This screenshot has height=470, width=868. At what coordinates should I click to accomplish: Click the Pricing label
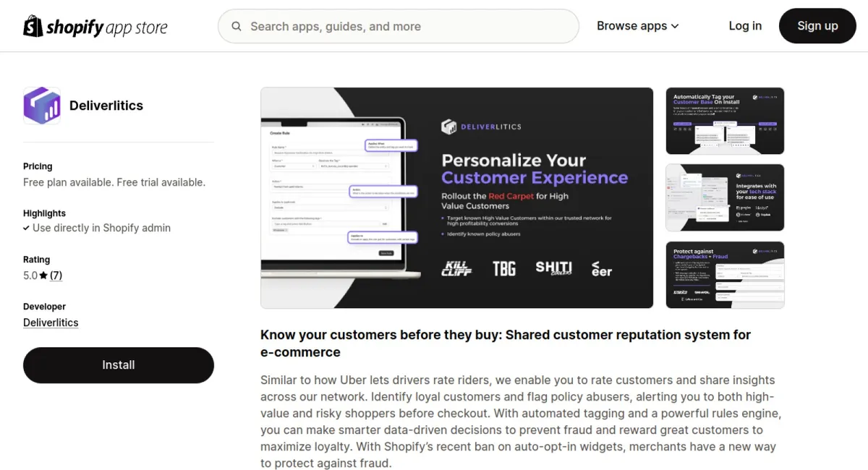(x=38, y=166)
